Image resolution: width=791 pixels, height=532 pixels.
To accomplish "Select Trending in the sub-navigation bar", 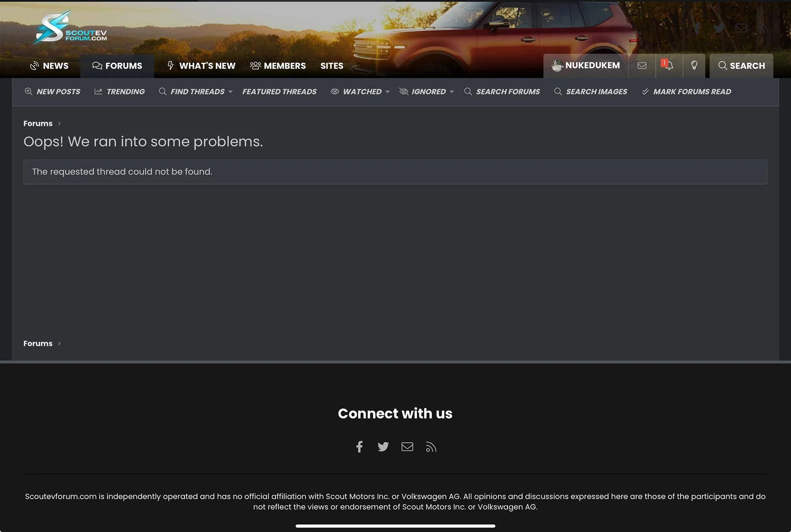I will click(x=119, y=92).
